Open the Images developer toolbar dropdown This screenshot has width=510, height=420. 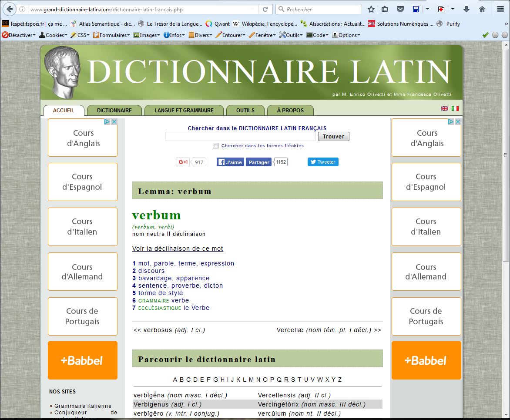[147, 35]
